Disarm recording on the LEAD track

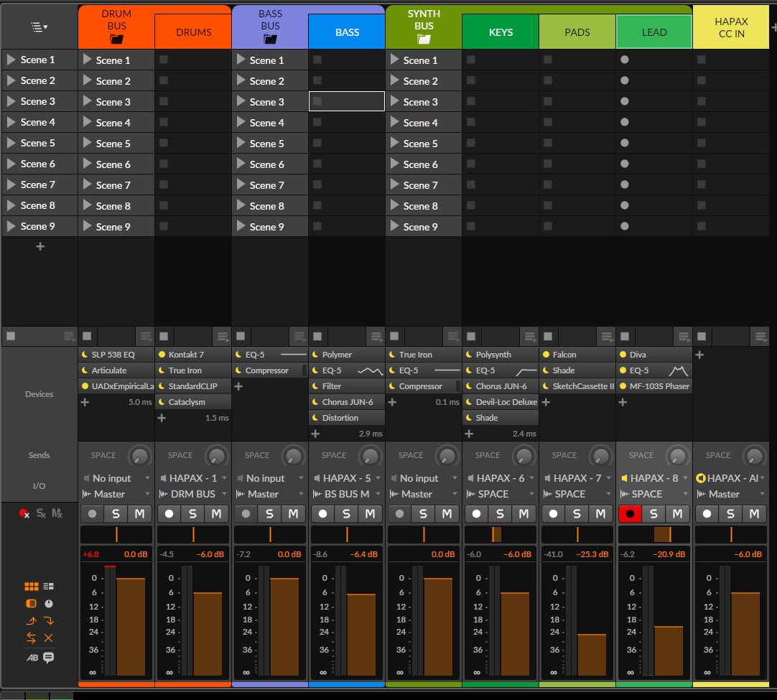click(x=630, y=514)
